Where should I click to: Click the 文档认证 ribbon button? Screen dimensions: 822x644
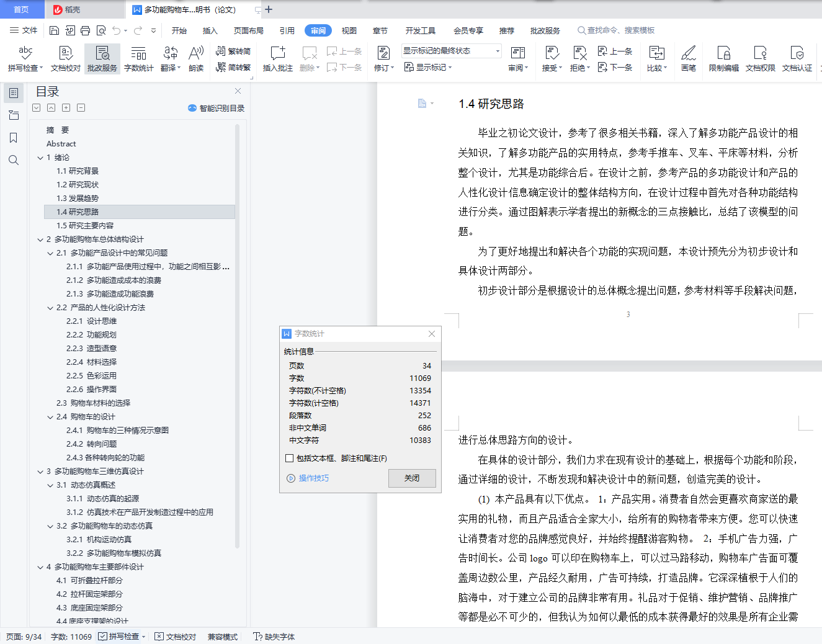(797, 59)
